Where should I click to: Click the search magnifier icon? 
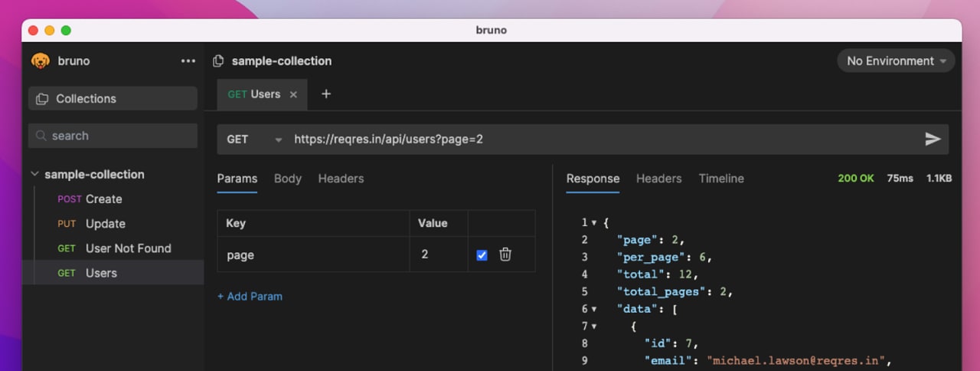tap(41, 136)
